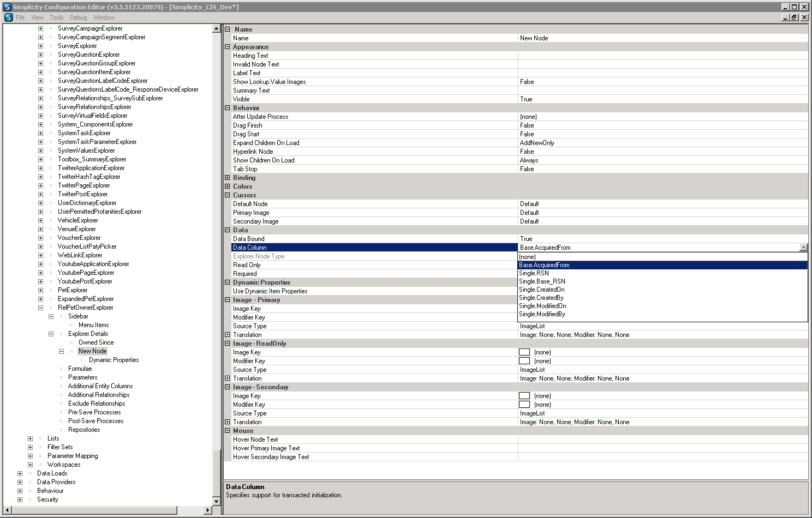Click the Modifier Key swatch under Image - Secondary
This screenshot has width=812, height=518.
pos(524,405)
